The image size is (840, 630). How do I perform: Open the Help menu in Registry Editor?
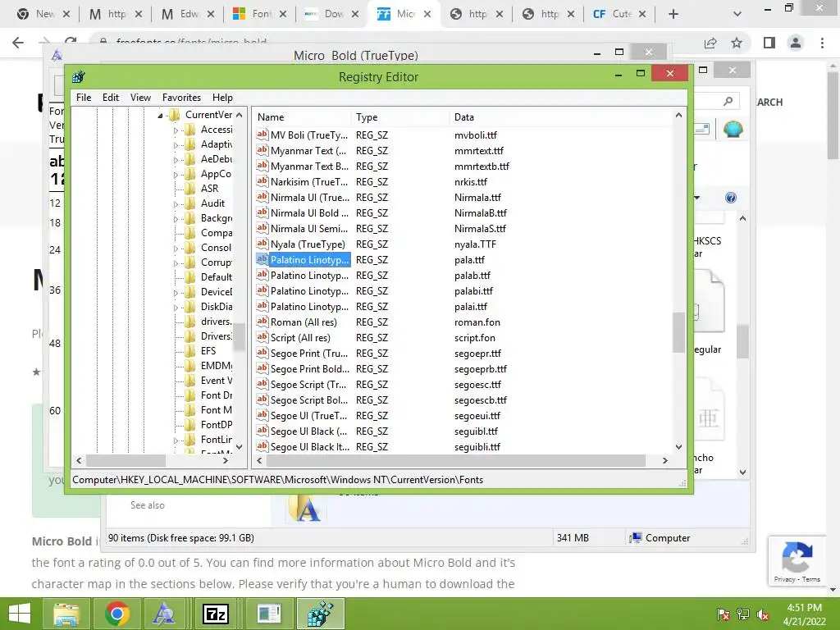222,98
